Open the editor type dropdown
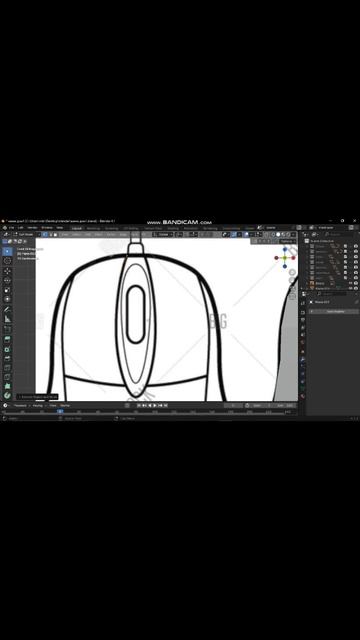This screenshot has height=640, width=360. [6, 235]
